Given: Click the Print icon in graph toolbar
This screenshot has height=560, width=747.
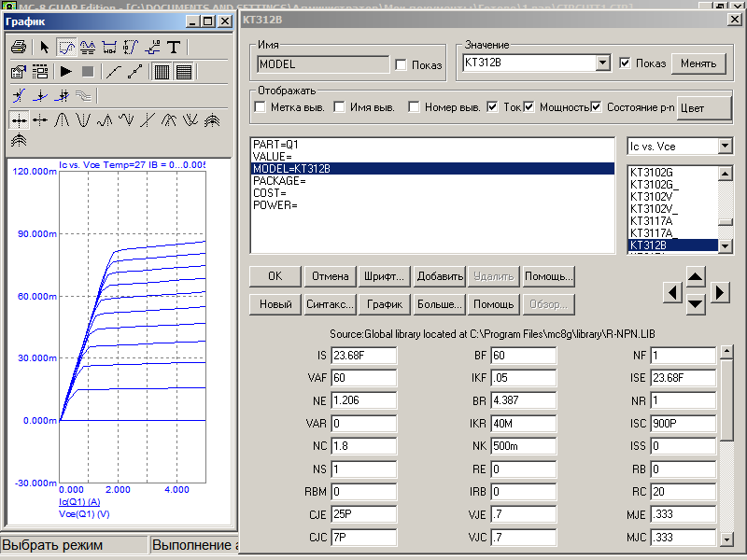Looking at the screenshot, I should (19, 47).
